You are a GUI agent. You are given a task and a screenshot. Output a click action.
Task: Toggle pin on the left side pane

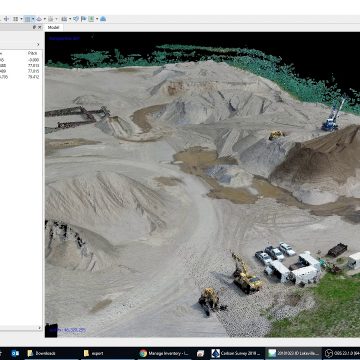[34, 27]
